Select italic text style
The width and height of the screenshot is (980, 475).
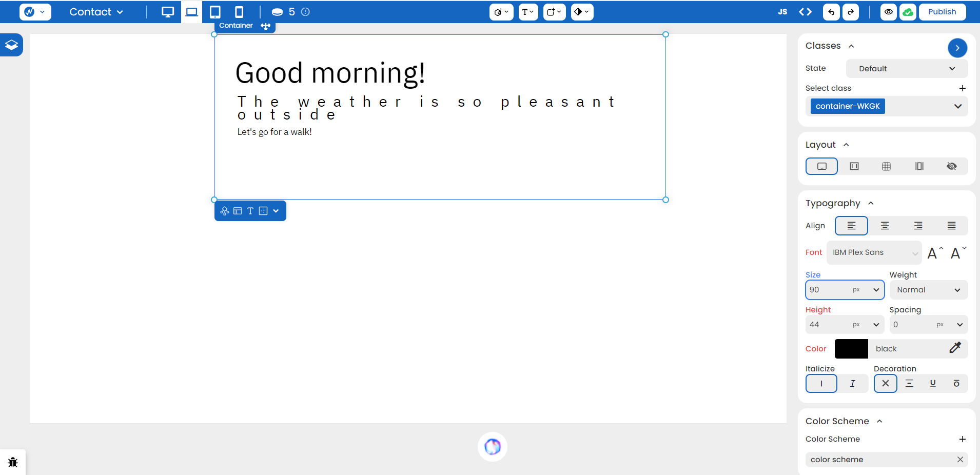853,384
